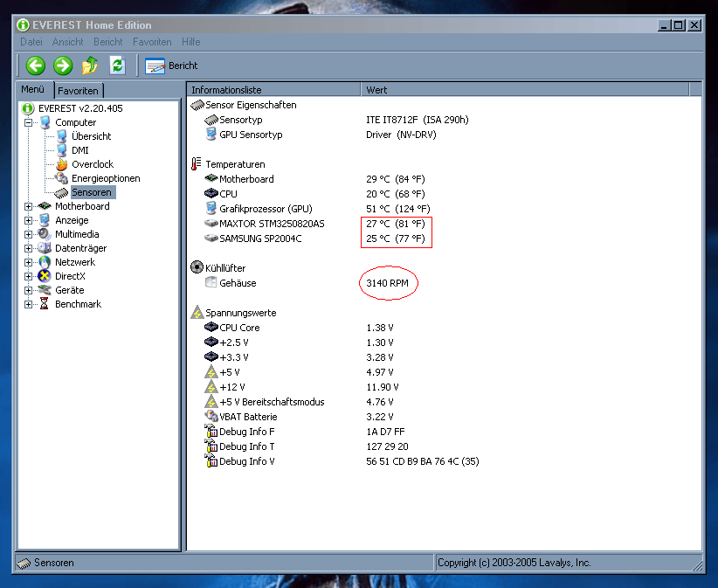Click the Debug Info V icon
718x588 pixels.
pos(211,460)
